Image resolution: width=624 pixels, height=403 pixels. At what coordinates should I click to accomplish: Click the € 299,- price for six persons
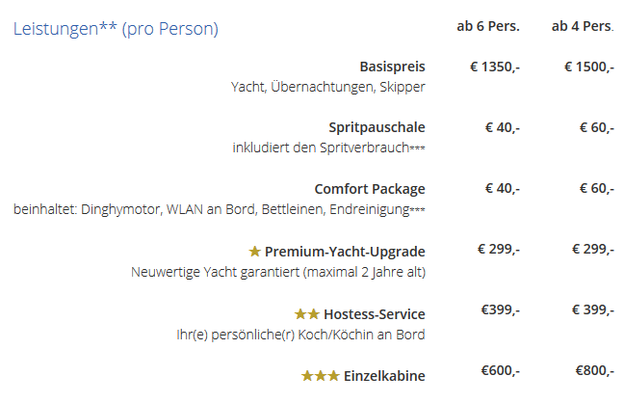(499, 249)
